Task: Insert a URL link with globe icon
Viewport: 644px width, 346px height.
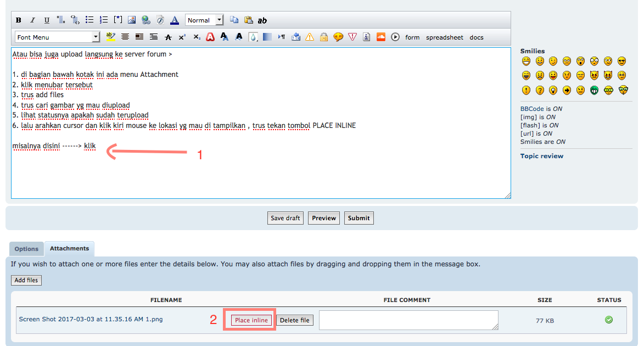Action: tap(145, 20)
